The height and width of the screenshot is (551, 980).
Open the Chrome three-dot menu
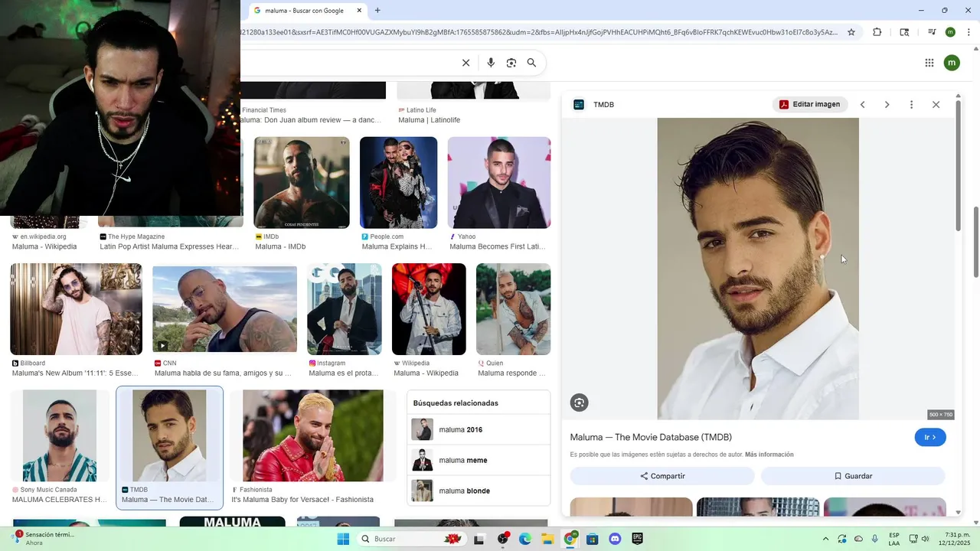click(x=969, y=32)
